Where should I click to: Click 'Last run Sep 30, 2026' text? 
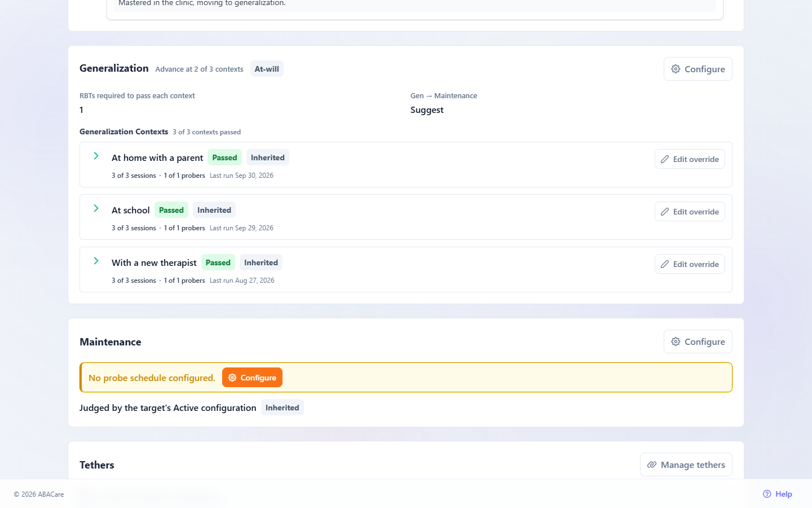[x=241, y=176]
